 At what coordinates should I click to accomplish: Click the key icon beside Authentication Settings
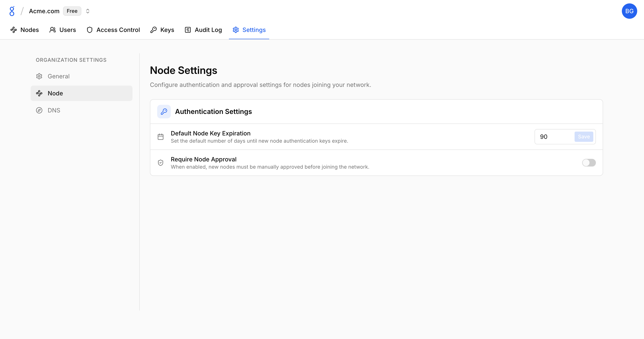click(164, 112)
